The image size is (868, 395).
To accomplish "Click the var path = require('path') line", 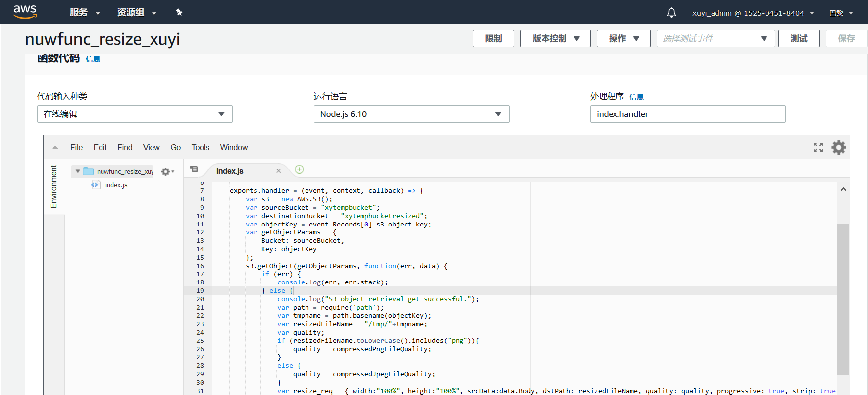I will [331, 307].
